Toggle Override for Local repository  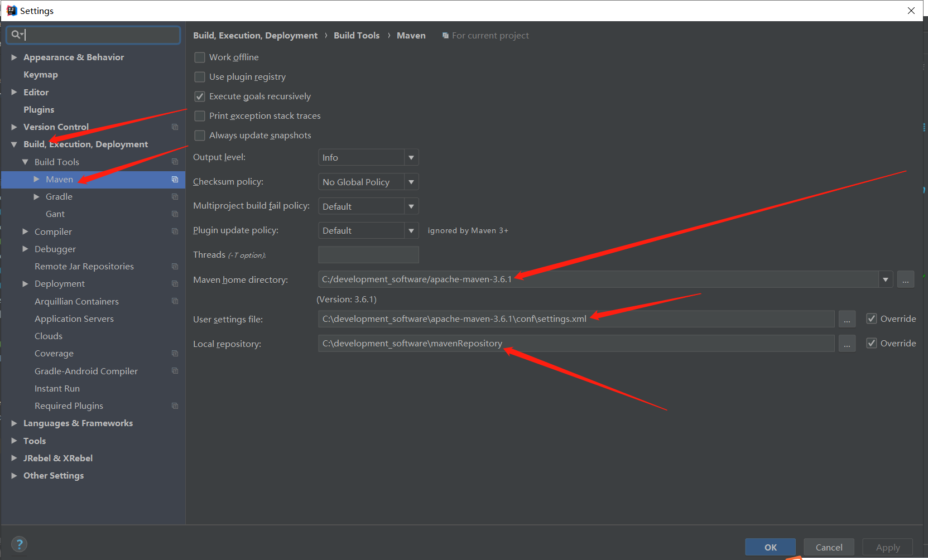pos(872,344)
